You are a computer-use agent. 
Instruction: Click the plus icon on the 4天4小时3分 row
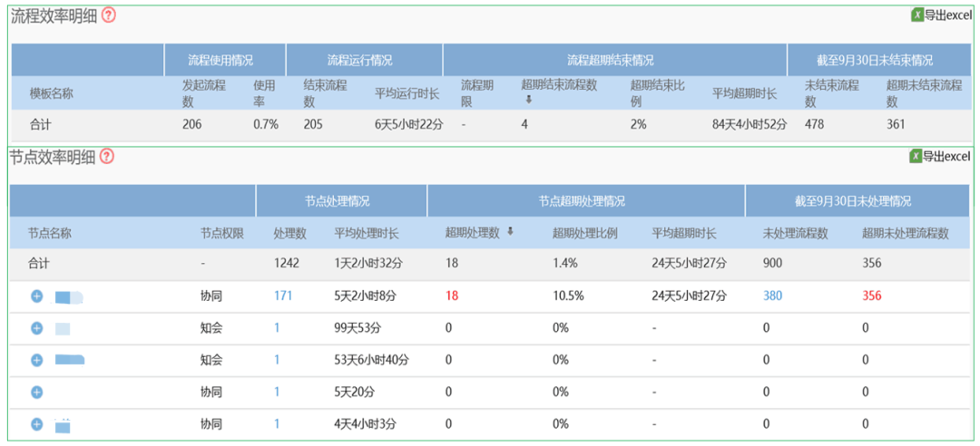pyautogui.click(x=37, y=423)
